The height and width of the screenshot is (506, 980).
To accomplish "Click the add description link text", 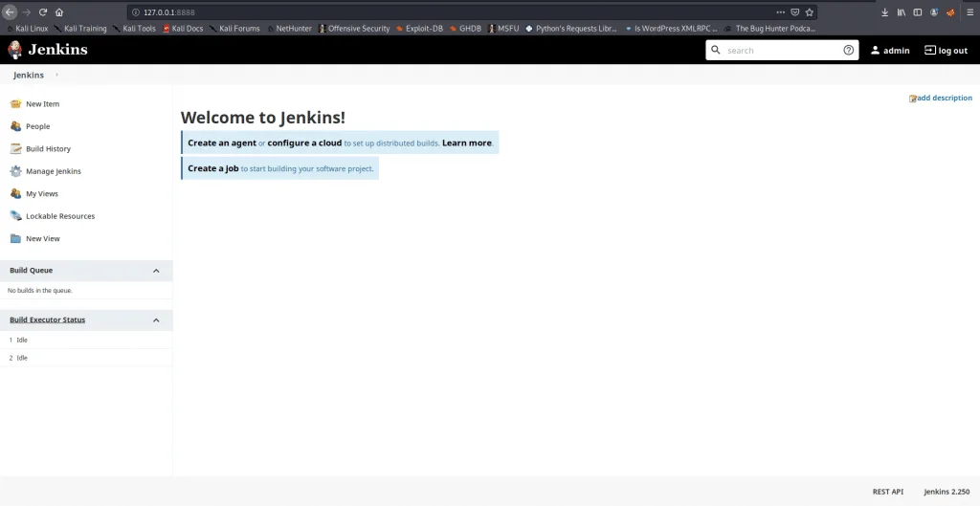I will pyautogui.click(x=945, y=98).
